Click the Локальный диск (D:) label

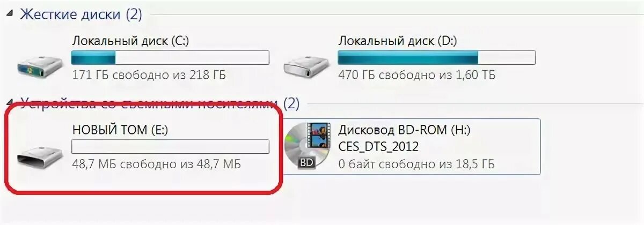tap(398, 41)
